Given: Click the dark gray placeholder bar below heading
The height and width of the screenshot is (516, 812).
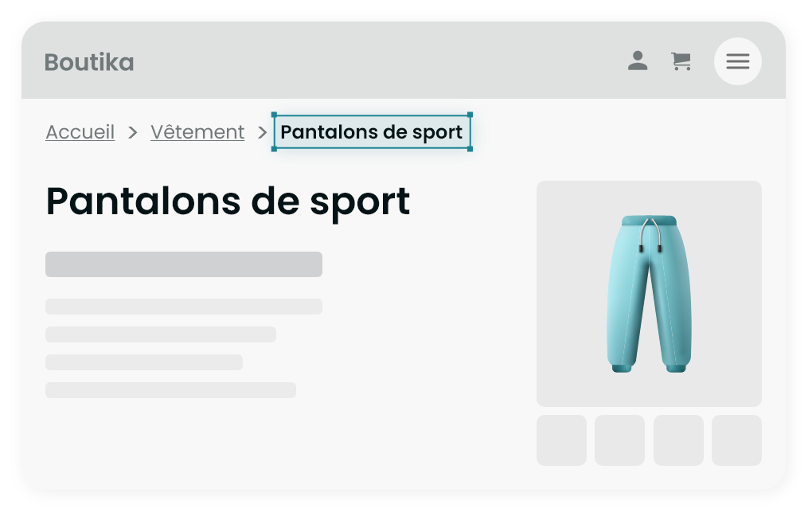Looking at the screenshot, I should [184, 264].
